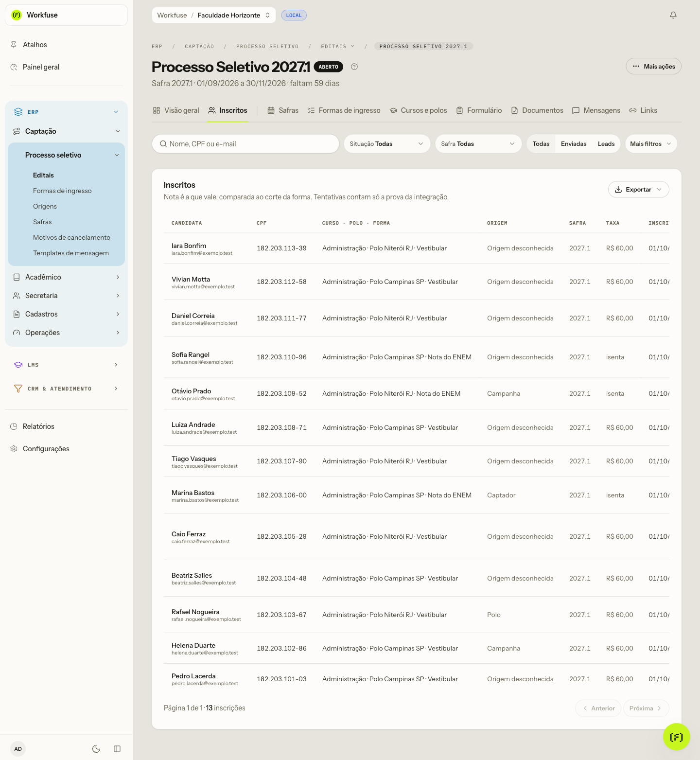Open the floating Workfuse assistant button

click(676, 737)
